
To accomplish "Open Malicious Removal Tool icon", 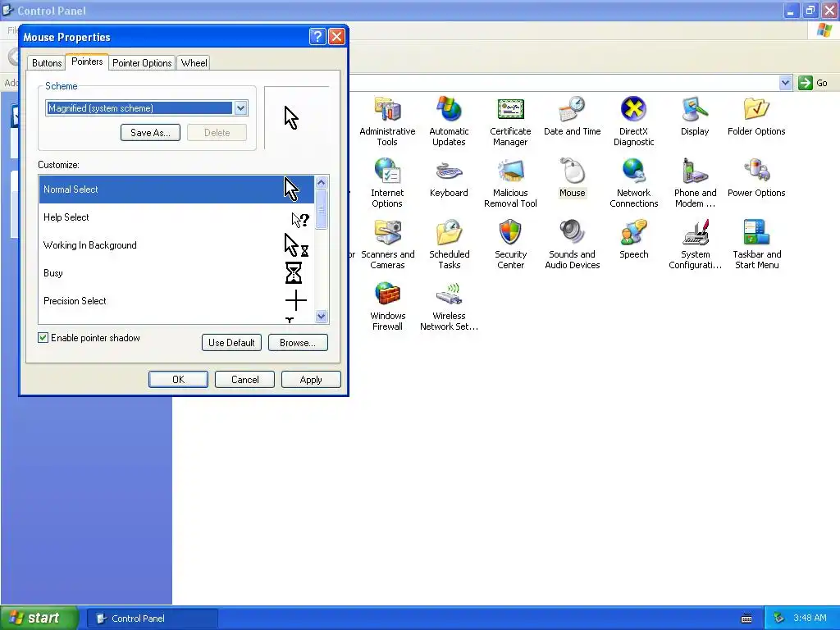I will point(510,183).
